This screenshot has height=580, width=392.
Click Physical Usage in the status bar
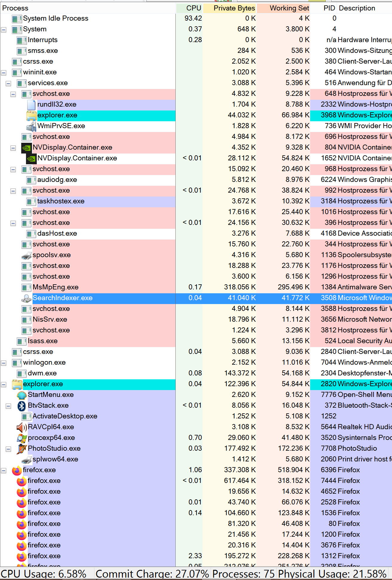(x=332, y=574)
